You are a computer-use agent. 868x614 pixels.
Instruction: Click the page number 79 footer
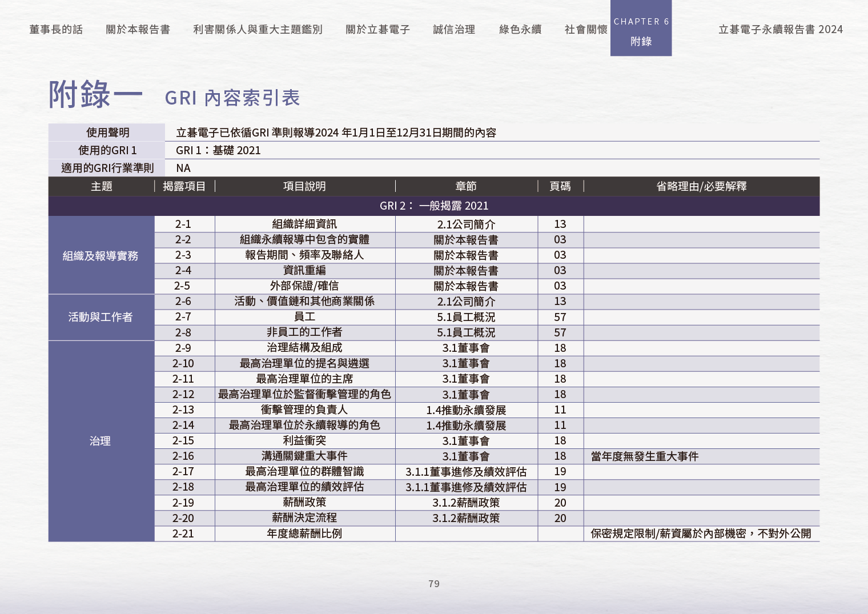pyautogui.click(x=434, y=584)
